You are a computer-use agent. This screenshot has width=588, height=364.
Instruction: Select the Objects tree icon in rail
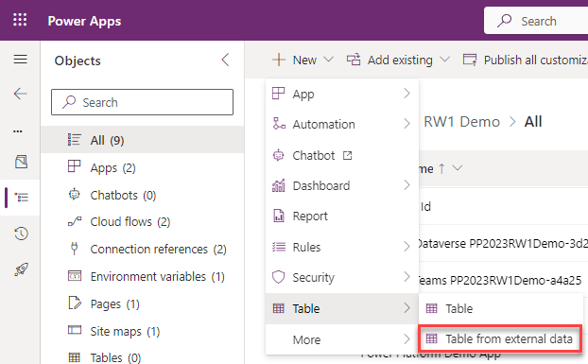click(22, 198)
